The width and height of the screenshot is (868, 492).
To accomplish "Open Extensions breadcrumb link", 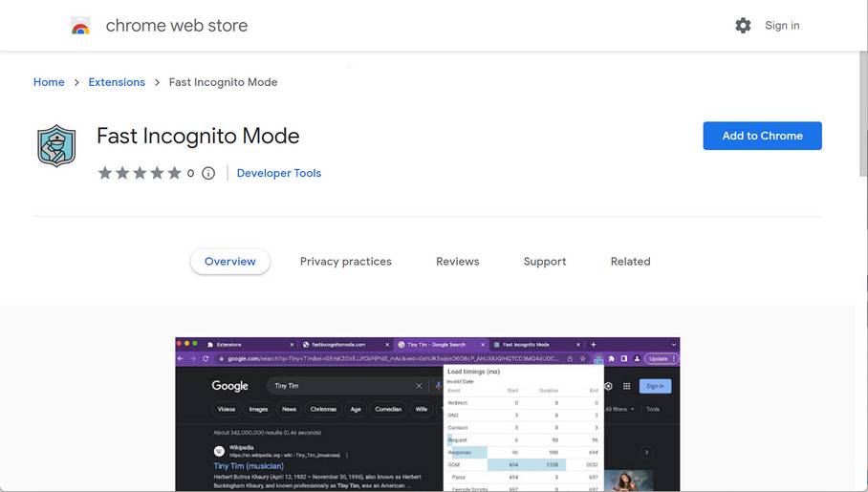I will (x=117, y=82).
